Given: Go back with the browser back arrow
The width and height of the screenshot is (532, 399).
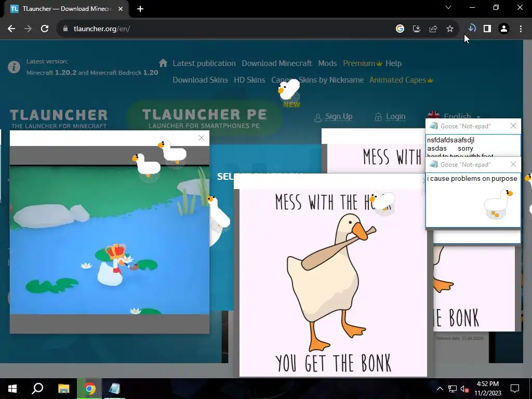Looking at the screenshot, I should [11, 29].
